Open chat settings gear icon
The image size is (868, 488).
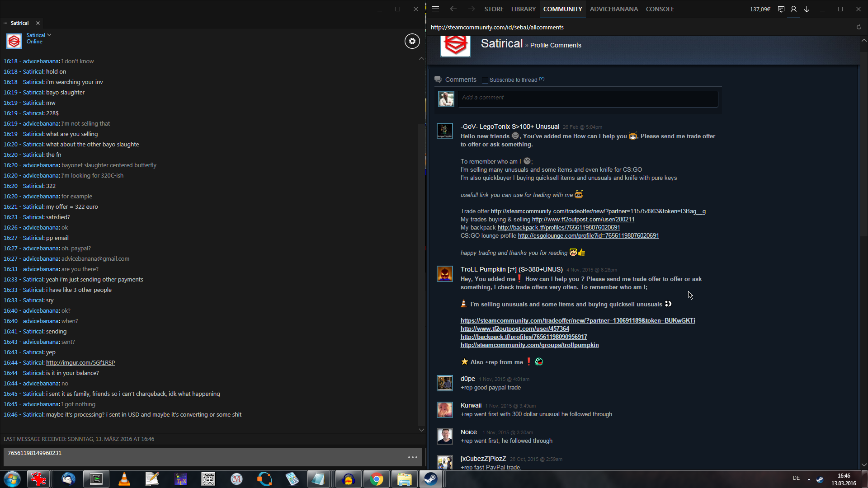(x=412, y=42)
